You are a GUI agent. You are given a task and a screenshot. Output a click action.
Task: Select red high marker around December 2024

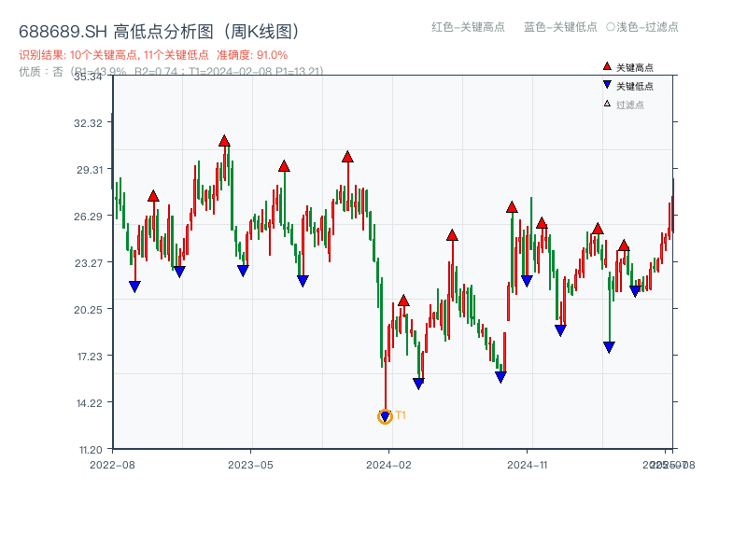(542, 223)
